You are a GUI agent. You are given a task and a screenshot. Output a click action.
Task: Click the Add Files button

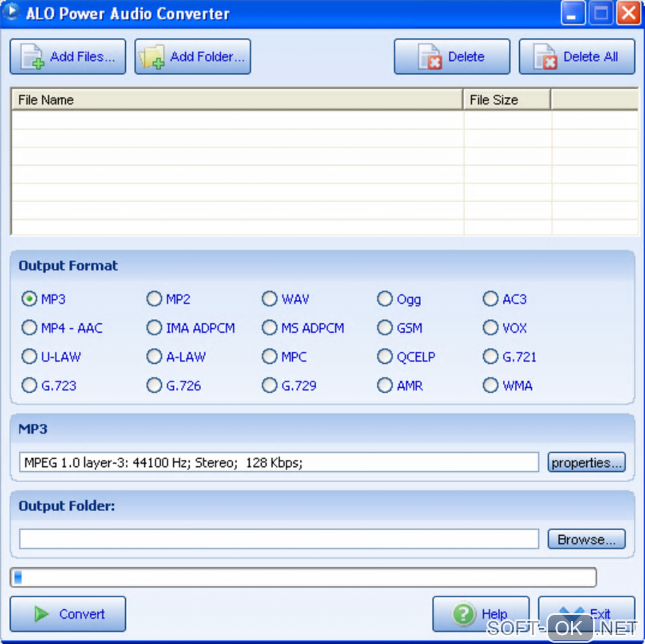(68, 57)
